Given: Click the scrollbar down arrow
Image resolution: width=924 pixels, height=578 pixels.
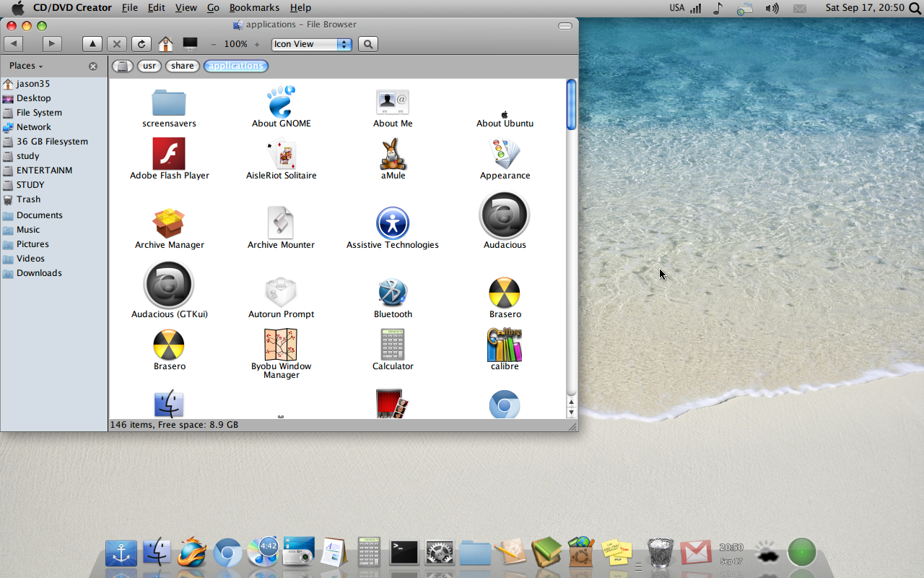Looking at the screenshot, I should [x=571, y=413].
